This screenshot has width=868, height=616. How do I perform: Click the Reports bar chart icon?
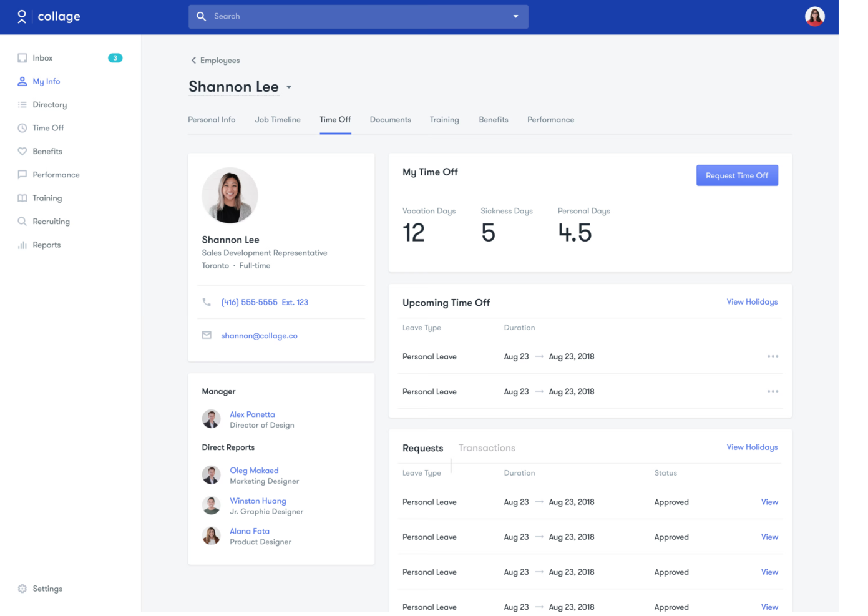point(22,245)
